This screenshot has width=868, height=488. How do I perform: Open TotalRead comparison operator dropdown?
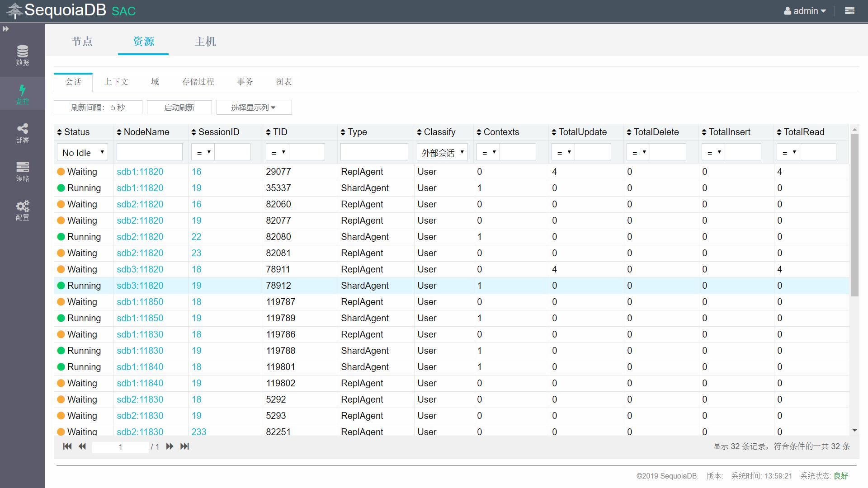pyautogui.click(x=788, y=152)
